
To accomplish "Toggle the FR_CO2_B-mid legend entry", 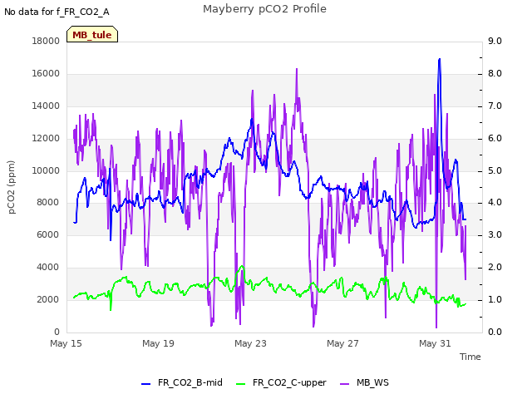I will coord(182,382).
